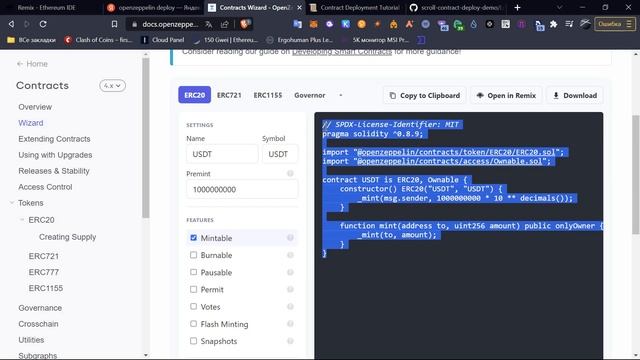Open Overview in Contracts sidebar
The image size is (640, 360).
click(x=35, y=107)
